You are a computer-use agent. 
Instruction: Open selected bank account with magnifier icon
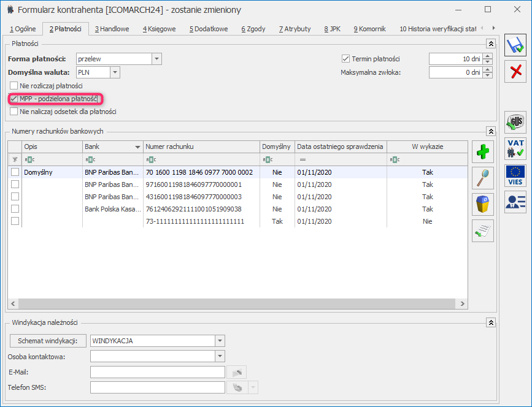coord(483,177)
